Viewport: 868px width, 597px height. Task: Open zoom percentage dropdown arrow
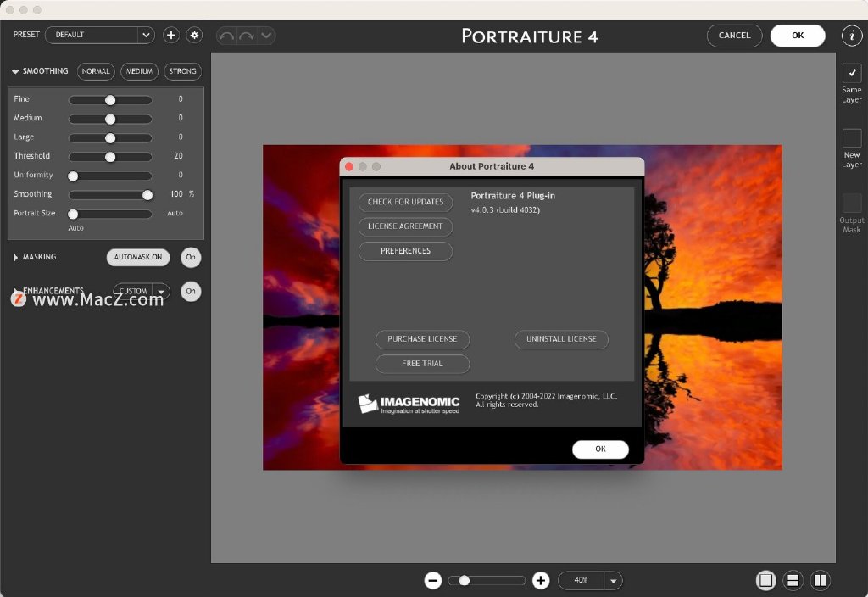click(614, 580)
